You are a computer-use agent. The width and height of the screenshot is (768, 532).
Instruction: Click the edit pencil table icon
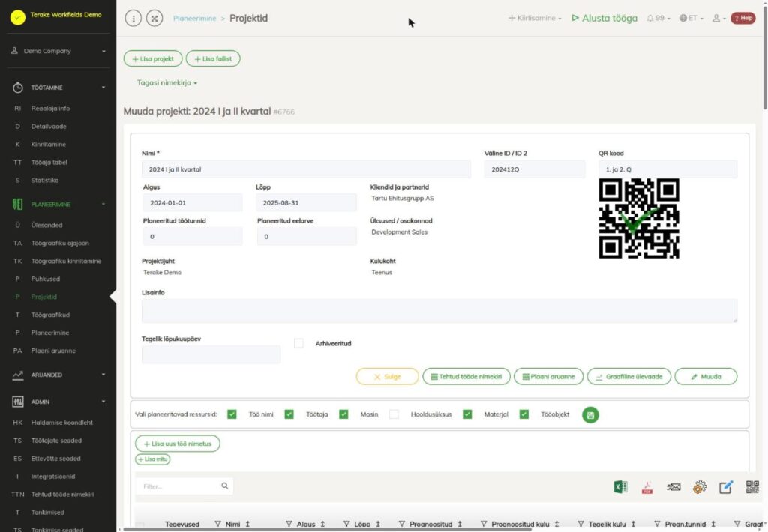(x=726, y=487)
